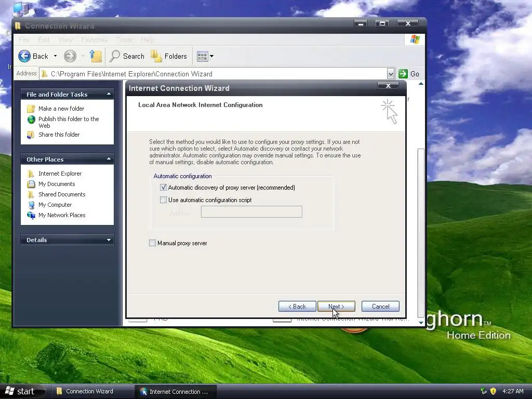Click the My Computer icon in Other Places
The image size is (532, 399).
(31, 205)
